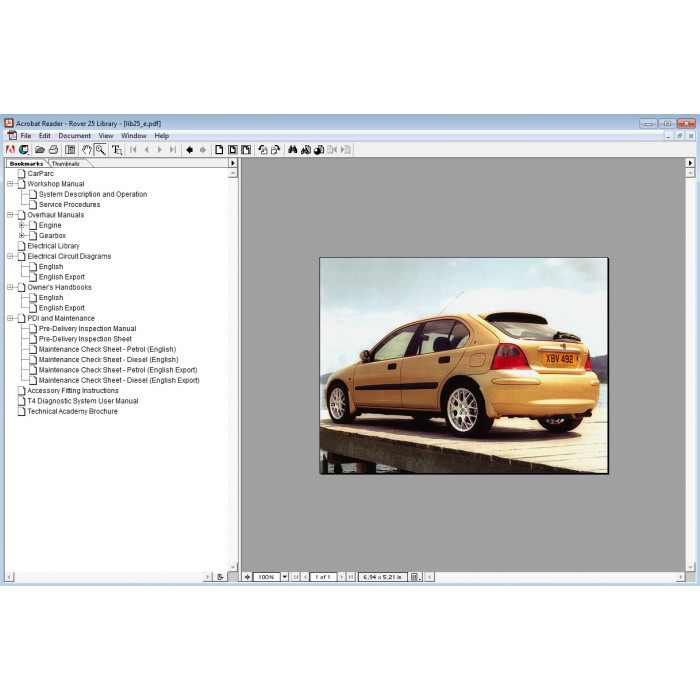Screen dimensions: 700x700
Task: Click the Last Page toolbar arrow
Action: (x=173, y=150)
